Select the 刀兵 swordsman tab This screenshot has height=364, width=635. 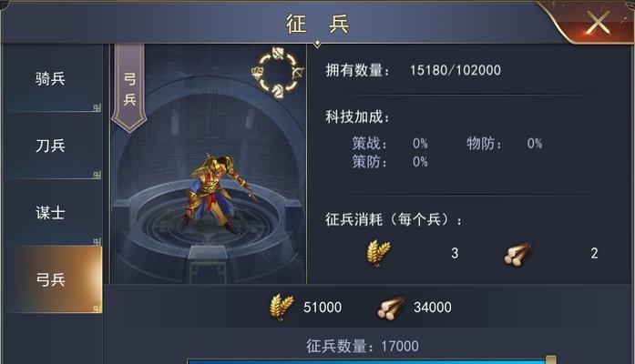point(53,146)
